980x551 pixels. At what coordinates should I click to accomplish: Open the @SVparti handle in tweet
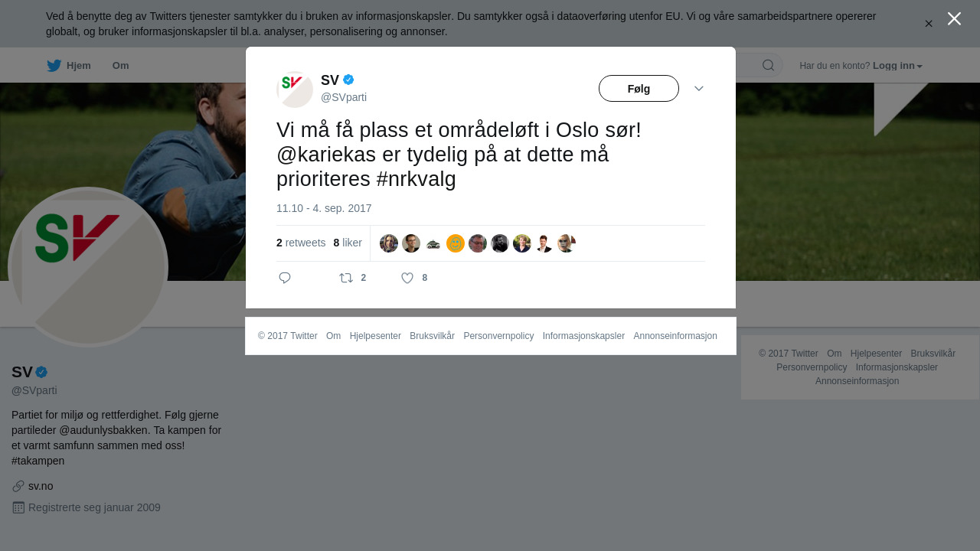tap(344, 97)
